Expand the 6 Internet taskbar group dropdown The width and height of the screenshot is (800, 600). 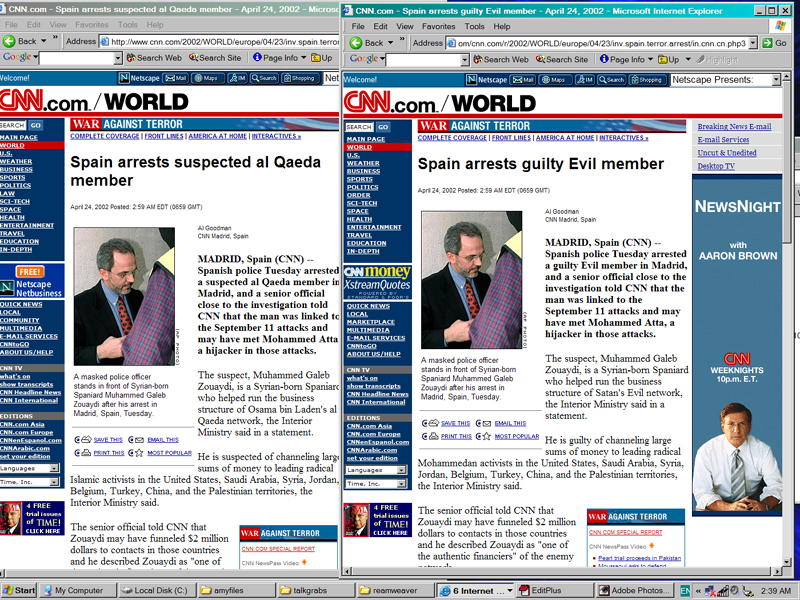(509, 591)
